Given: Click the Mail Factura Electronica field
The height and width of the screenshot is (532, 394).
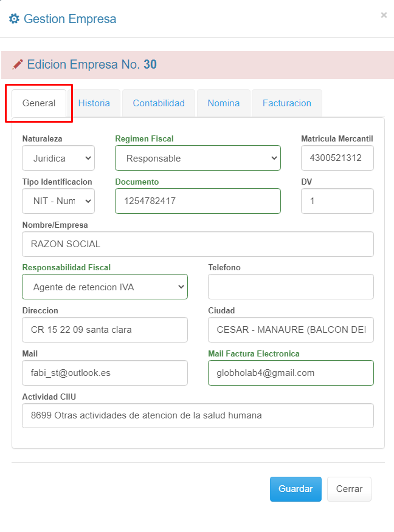Looking at the screenshot, I should (x=291, y=373).
